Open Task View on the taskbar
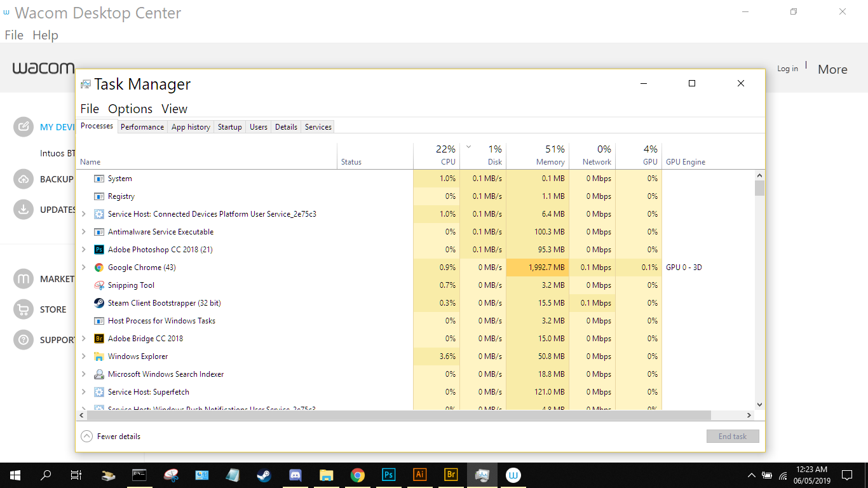Image resolution: width=868 pixels, height=488 pixels. [76, 475]
